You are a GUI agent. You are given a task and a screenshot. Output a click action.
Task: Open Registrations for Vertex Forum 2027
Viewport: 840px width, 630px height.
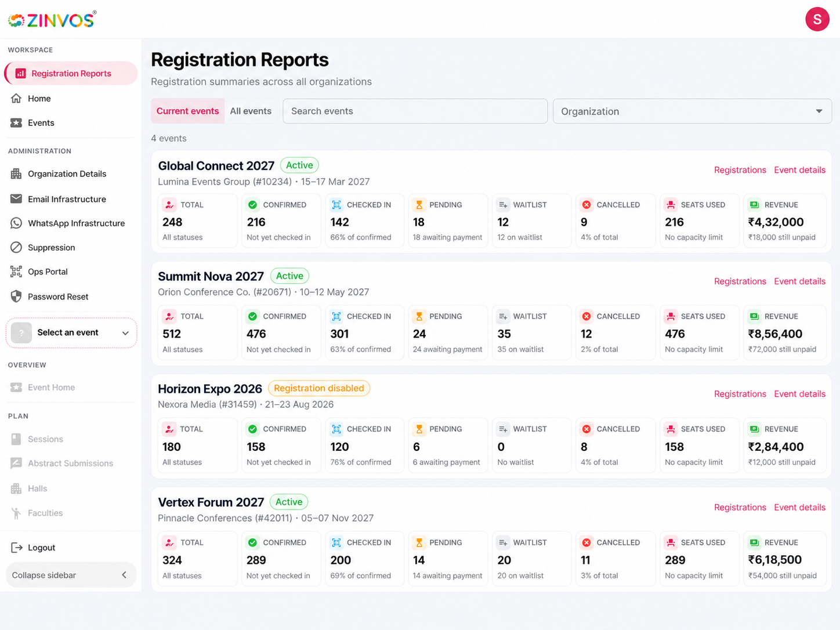coord(740,508)
